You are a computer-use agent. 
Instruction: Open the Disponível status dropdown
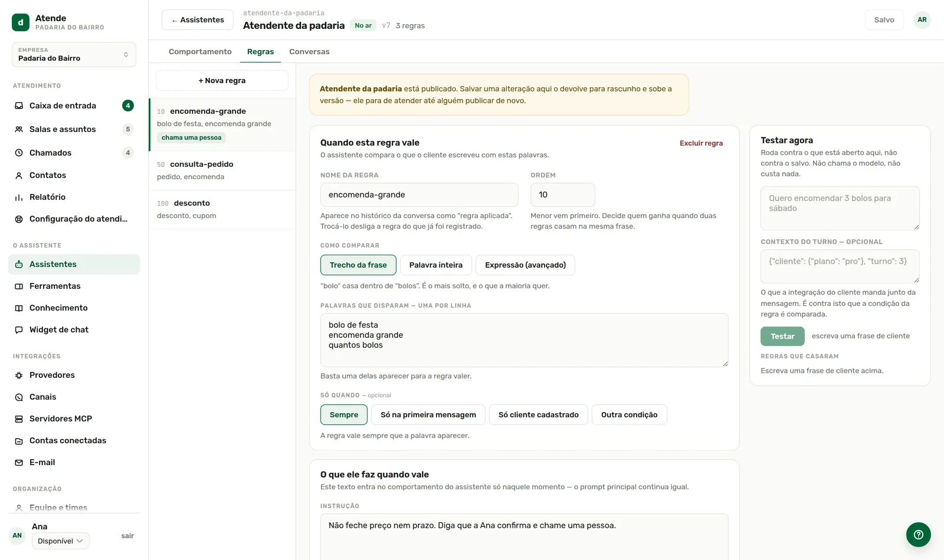point(61,541)
